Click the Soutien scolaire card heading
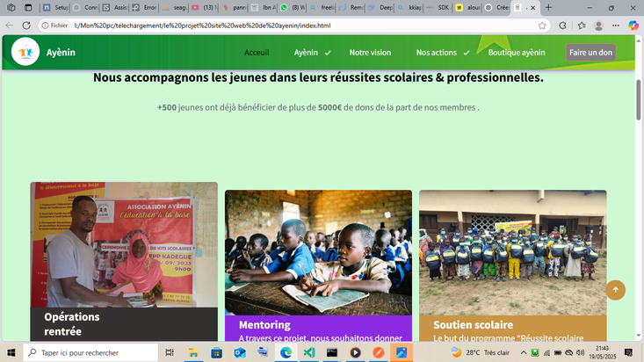 (474, 325)
